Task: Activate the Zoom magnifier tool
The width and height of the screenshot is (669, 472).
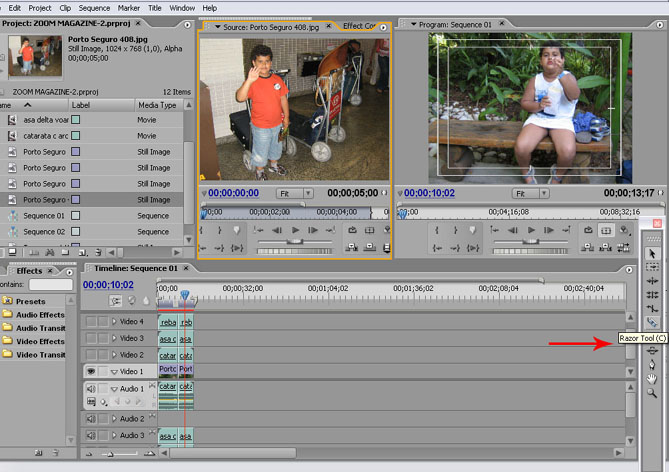Action: pos(653,393)
